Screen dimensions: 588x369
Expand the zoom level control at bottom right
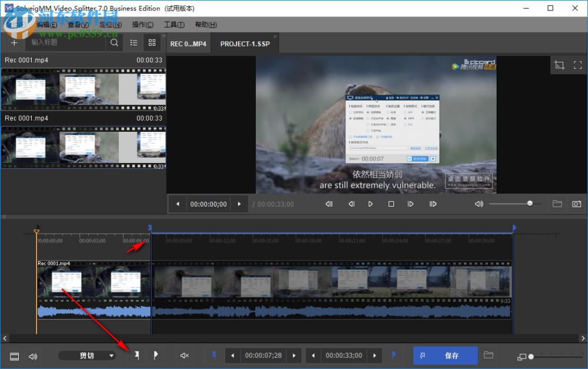(x=522, y=356)
